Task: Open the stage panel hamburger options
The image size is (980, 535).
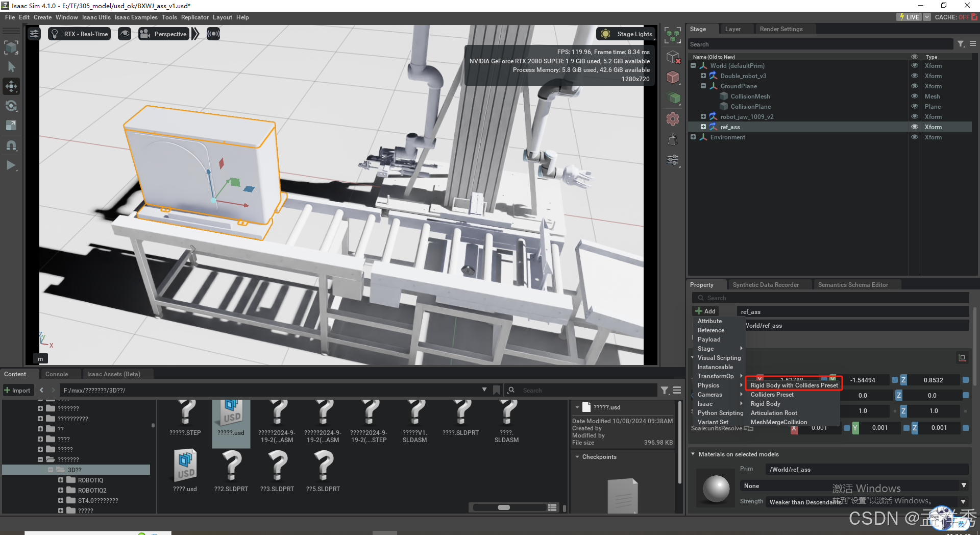Action: 973,44
